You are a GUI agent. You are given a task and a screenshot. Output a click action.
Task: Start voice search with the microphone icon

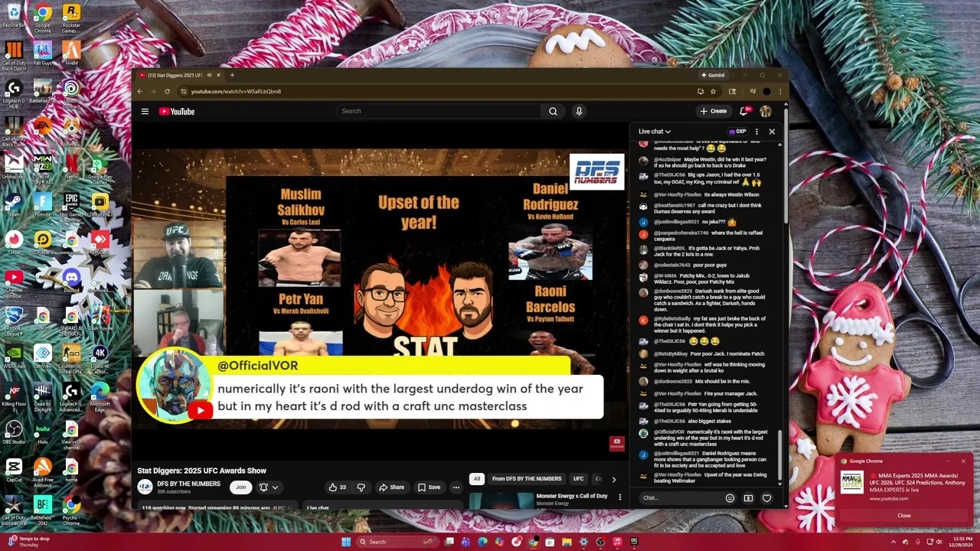coord(579,111)
